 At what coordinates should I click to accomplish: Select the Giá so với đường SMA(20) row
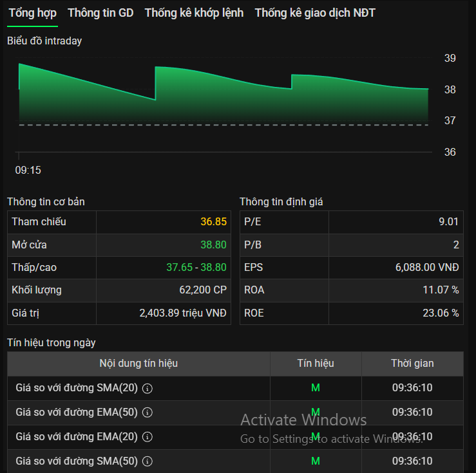[235, 388]
